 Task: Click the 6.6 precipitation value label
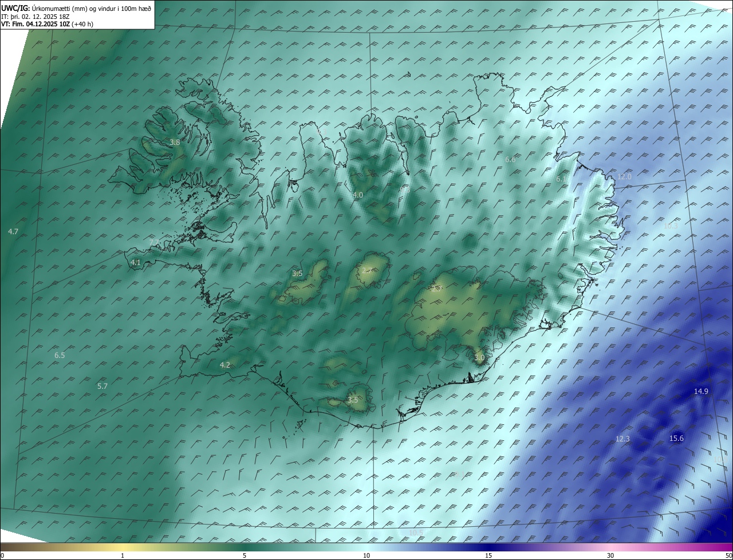(x=510, y=159)
